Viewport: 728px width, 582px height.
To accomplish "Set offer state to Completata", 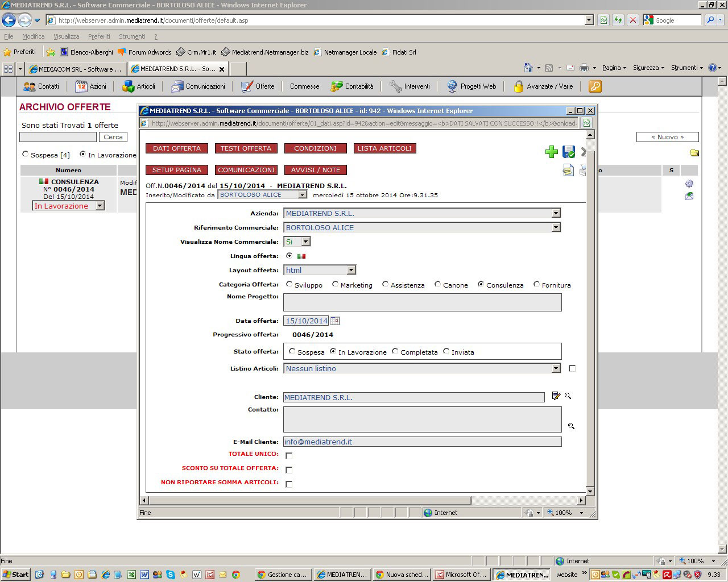I will [x=395, y=352].
